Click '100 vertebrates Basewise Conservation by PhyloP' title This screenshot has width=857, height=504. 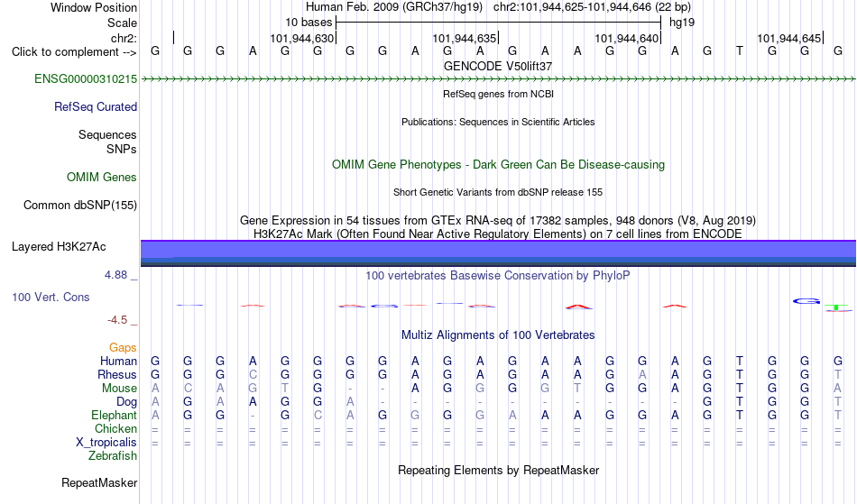point(497,276)
